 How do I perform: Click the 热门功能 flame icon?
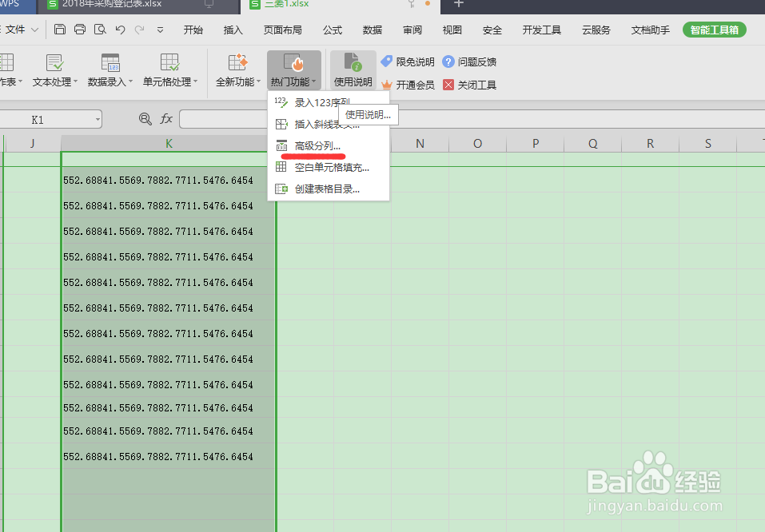(x=293, y=63)
